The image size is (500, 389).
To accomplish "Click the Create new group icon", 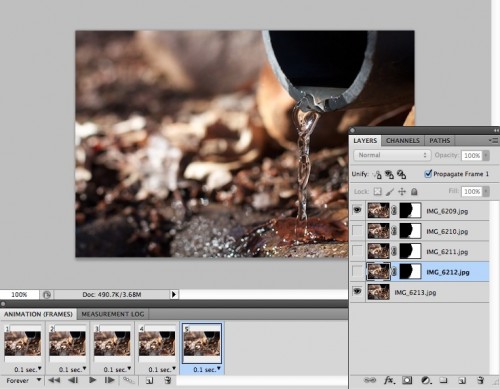I will [443, 380].
